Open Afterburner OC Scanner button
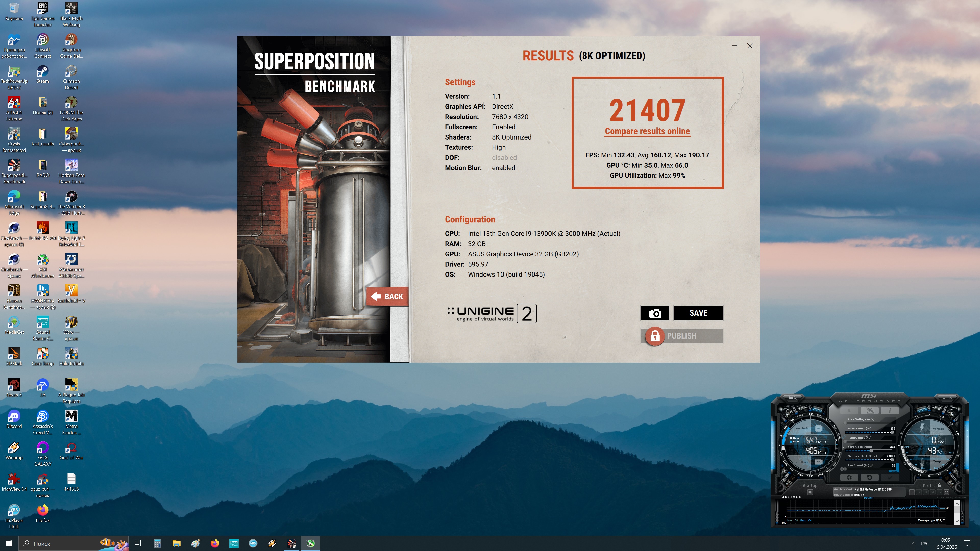This screenshot has width=980, height=551. click(x=792, y=398)
